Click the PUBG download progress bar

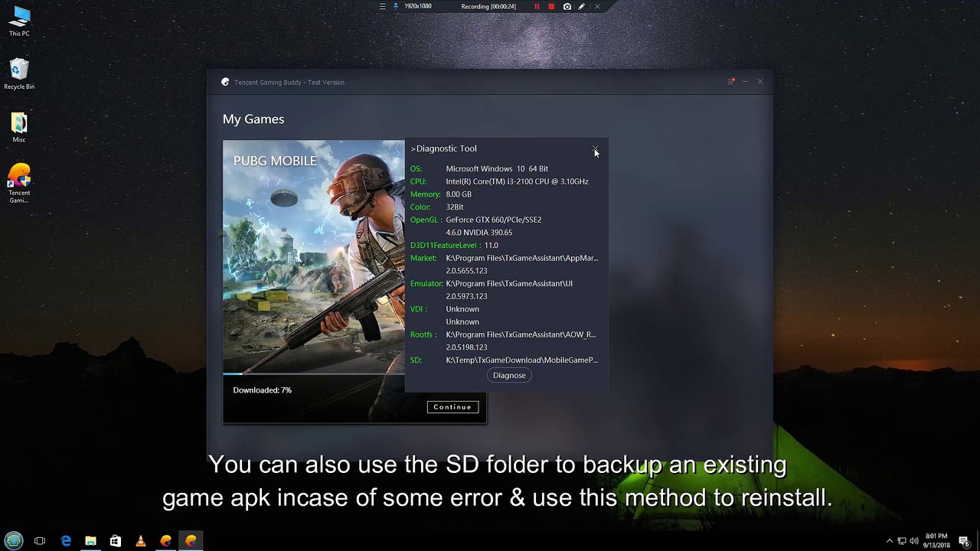314,374
